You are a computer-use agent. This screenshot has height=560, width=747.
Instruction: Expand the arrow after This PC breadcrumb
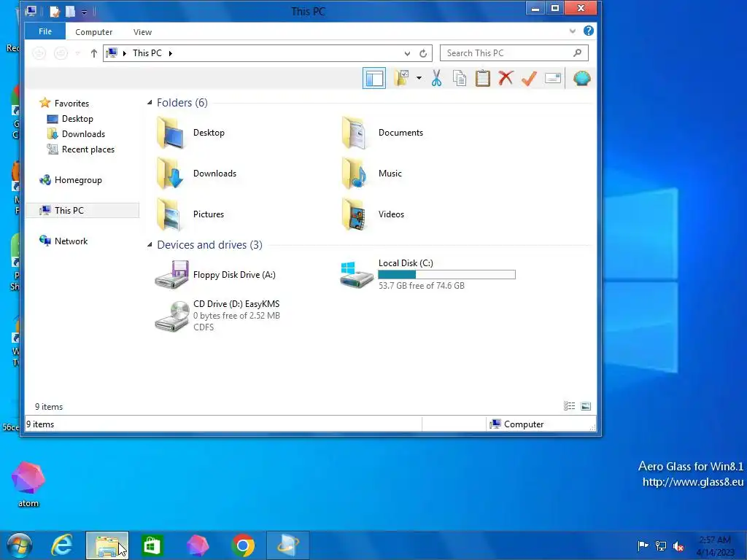[x=170, y=53]
